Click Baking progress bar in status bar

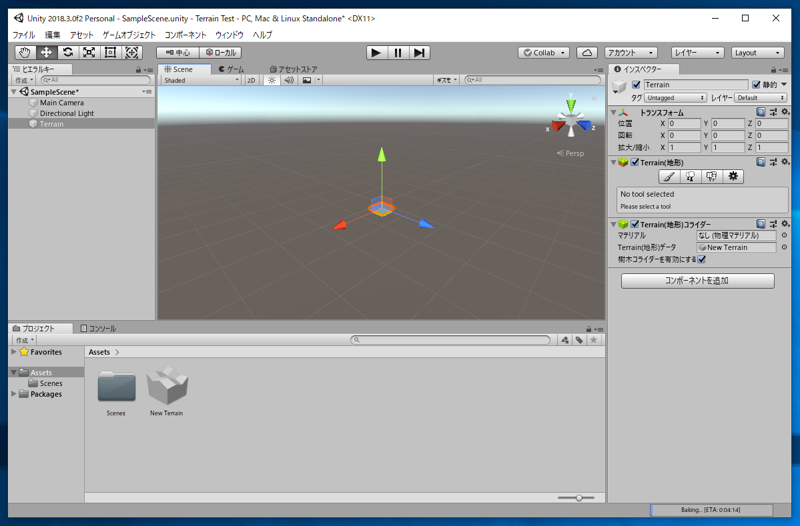click(711, 510)
